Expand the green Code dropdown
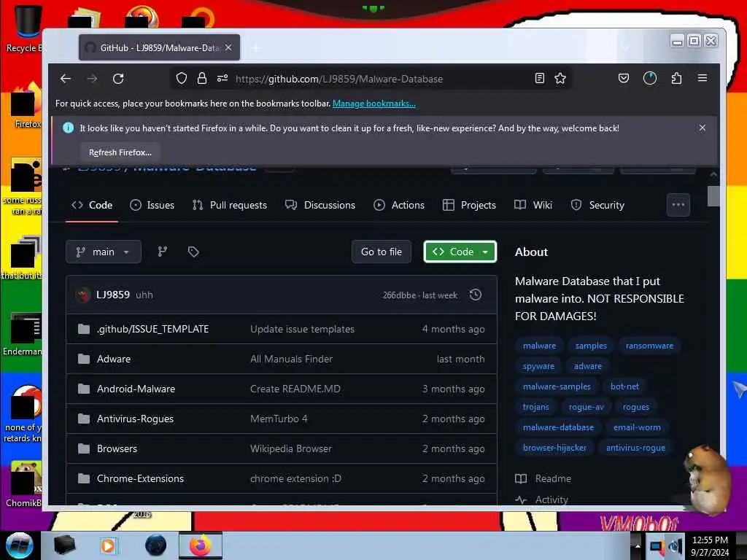747x560 pixels. (x=460, y=252)
